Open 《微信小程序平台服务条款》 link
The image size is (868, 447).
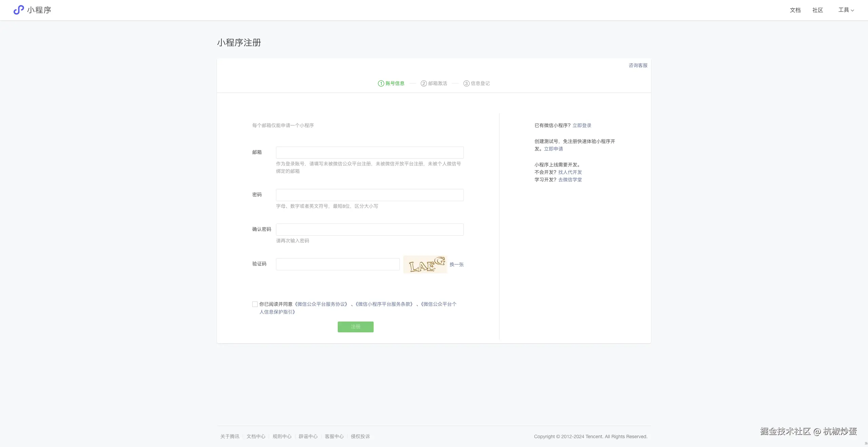pos(384,304)
